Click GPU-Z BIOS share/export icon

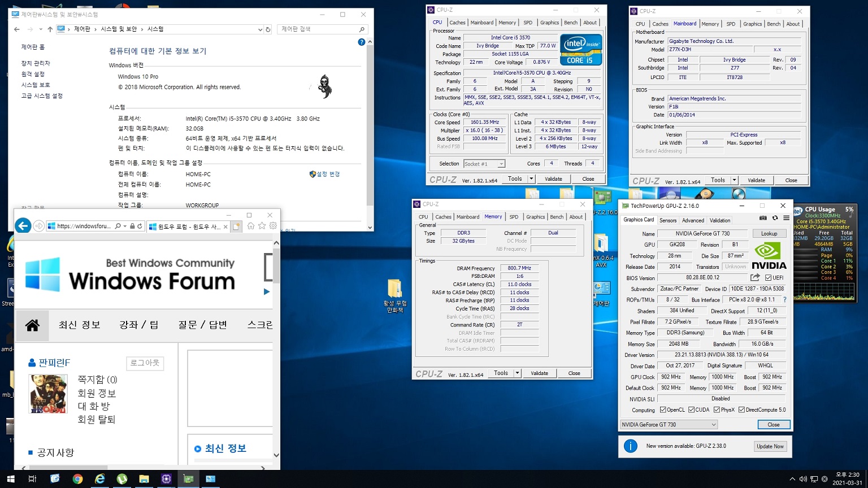pos(755,277)
